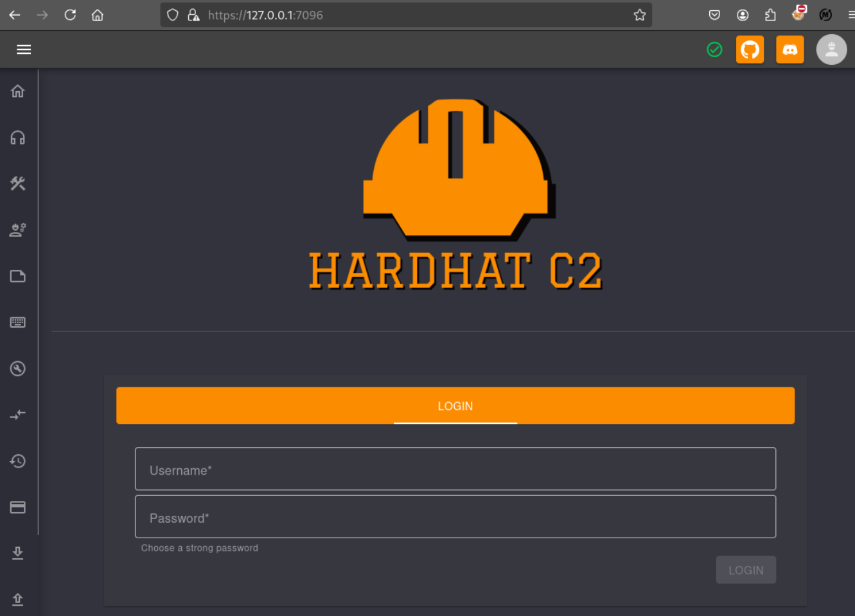Click the upload arrow sidebar icon
Viewport: 855px width, 616px height.
point(18,599)
